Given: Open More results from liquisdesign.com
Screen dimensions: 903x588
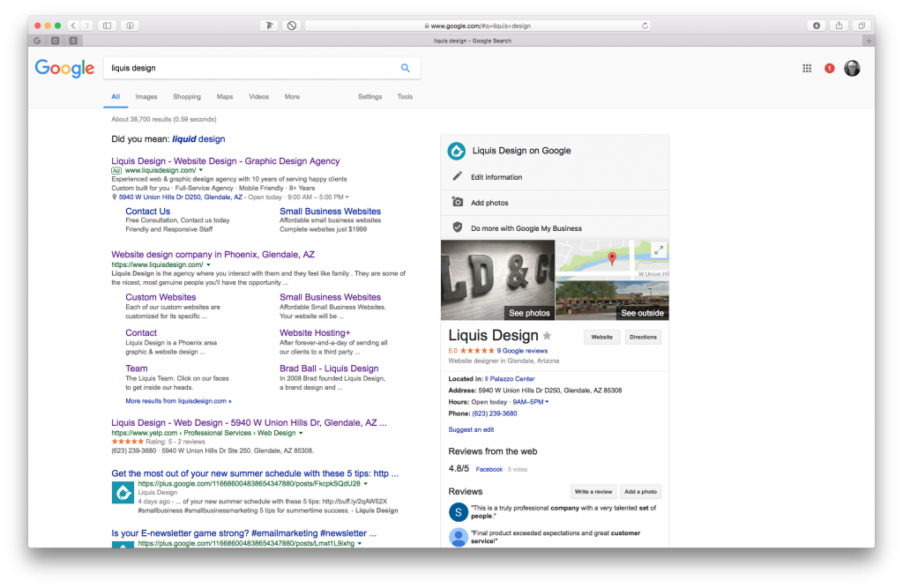Looking at the screenshot, I should point(178,401).
